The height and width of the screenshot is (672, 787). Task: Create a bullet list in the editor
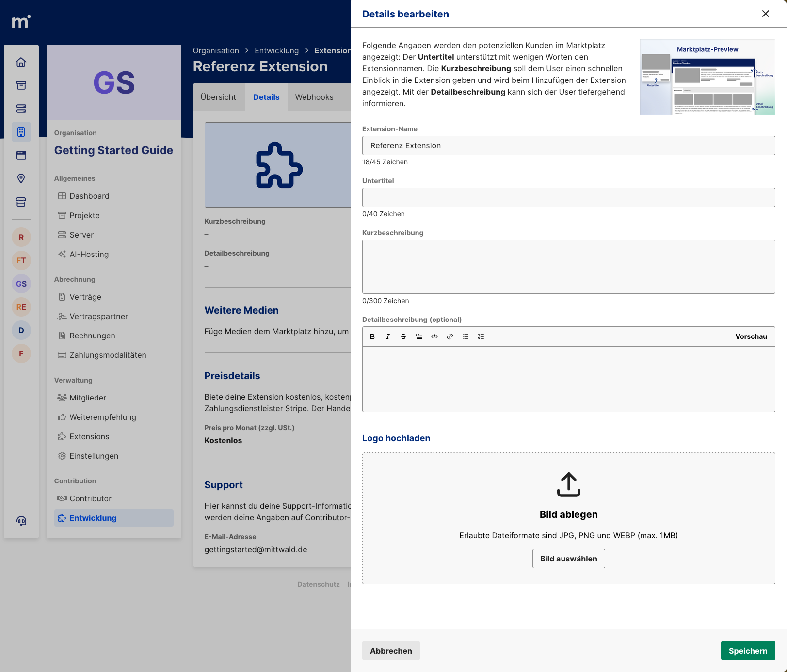click(465, 336)
